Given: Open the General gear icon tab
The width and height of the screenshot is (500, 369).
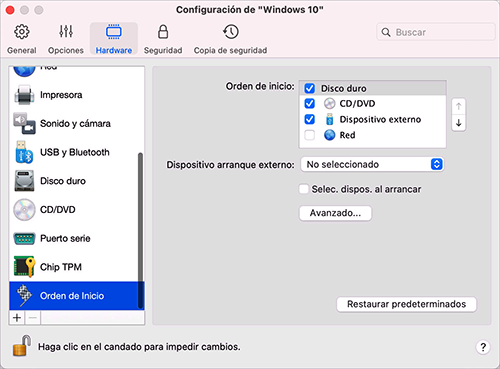Looking at the screenshot, I should coord(22,32).
